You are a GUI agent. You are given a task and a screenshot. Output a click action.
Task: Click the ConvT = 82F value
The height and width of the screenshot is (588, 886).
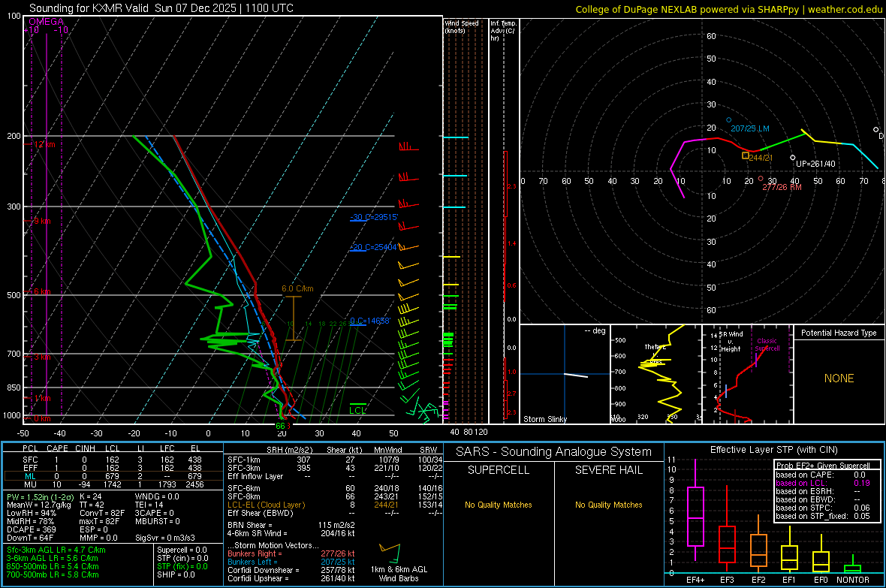click(x=102, y=513)
